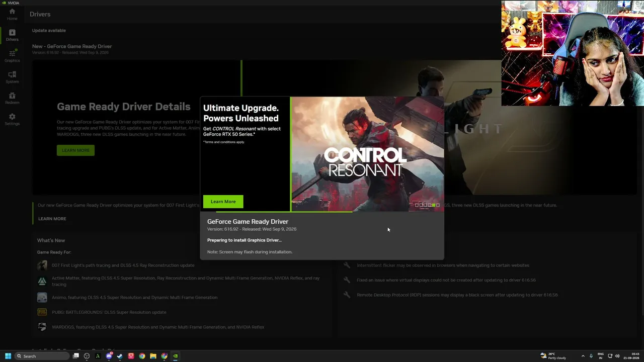Viewport: 644px width, 362px height.
Task: Click 'Note: Screen may flash during installation.' text
Action: 250,252
